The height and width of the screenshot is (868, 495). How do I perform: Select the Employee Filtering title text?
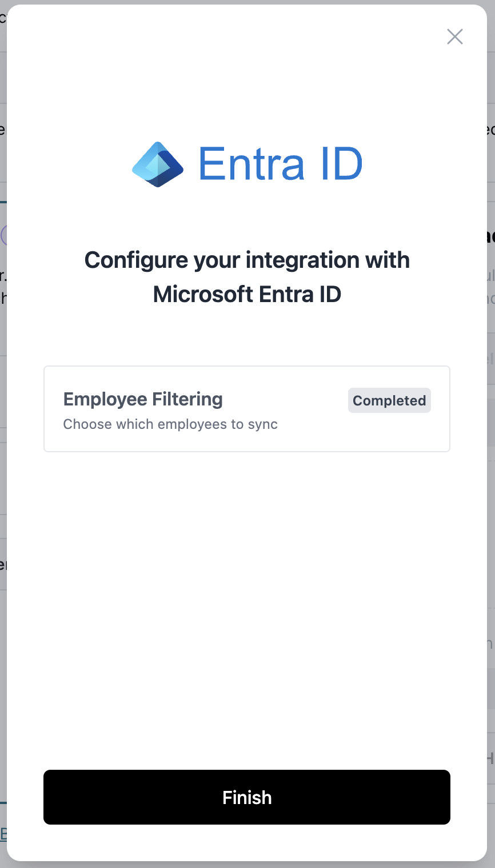[143, 399]
